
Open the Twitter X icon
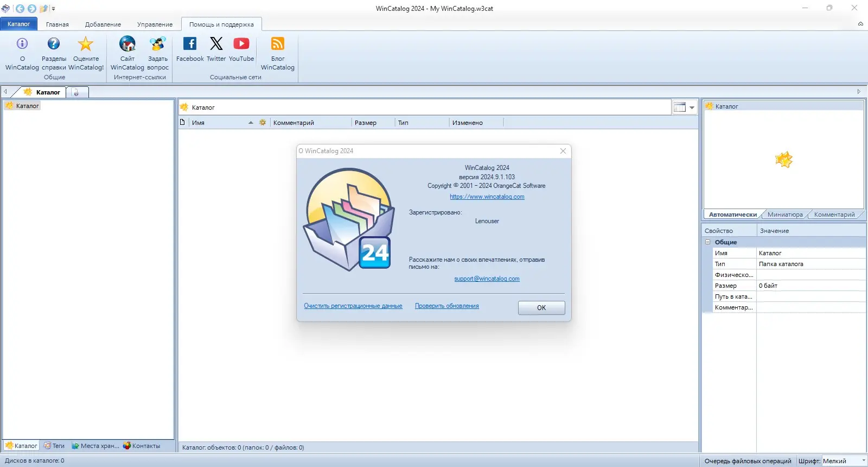tap(216, 43)
